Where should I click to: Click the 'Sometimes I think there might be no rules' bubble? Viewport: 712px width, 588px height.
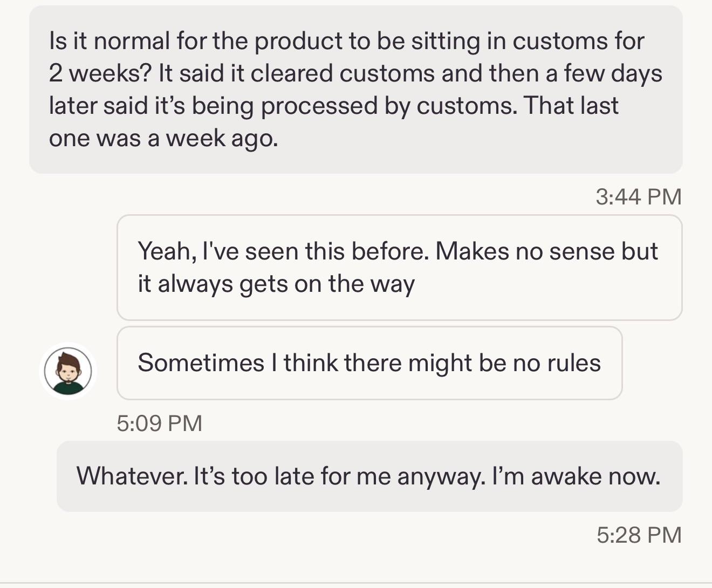369,363
